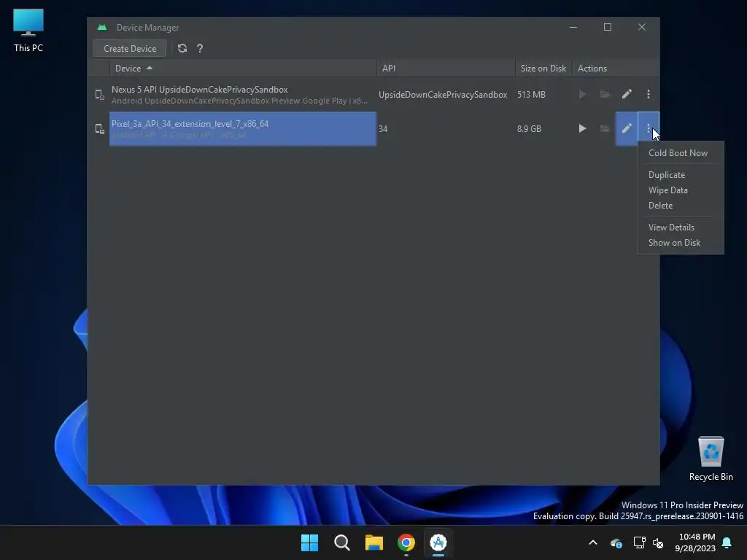Open the Nexus 5 device folder icon
Image resolution: width=747 pixels, height=560 pixels.
(x=605, y=94)
